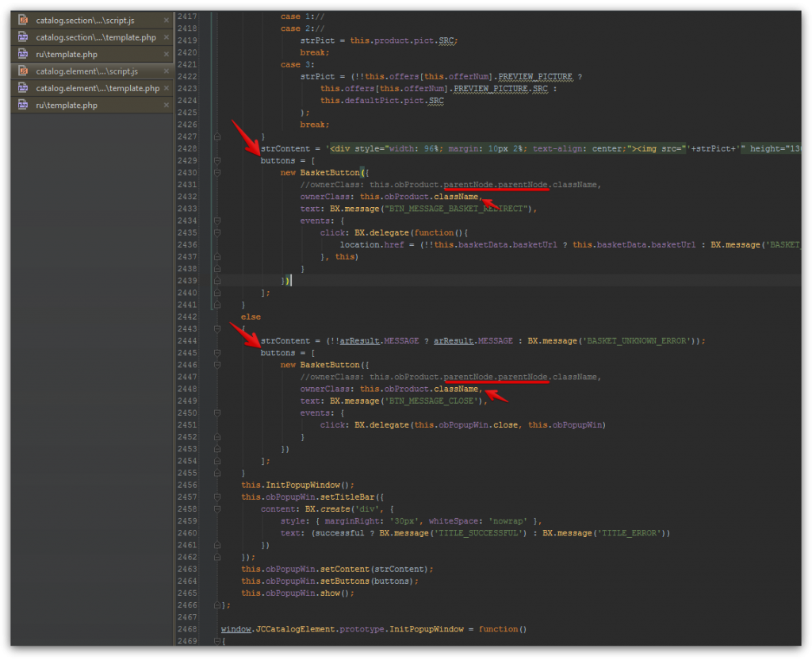
Task: Open the catalog.section template.php tab
Action: [96, 37]
